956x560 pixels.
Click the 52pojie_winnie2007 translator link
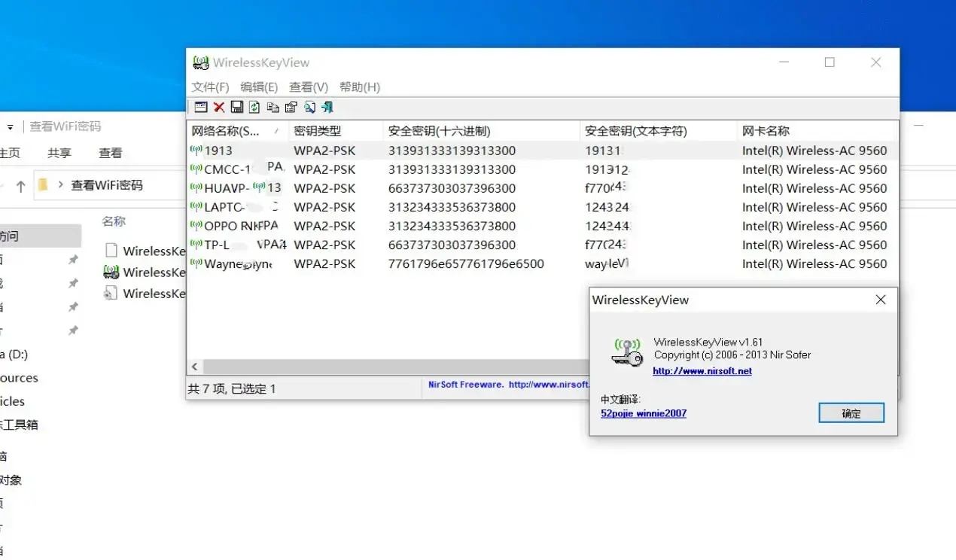(x=643, y=413)
